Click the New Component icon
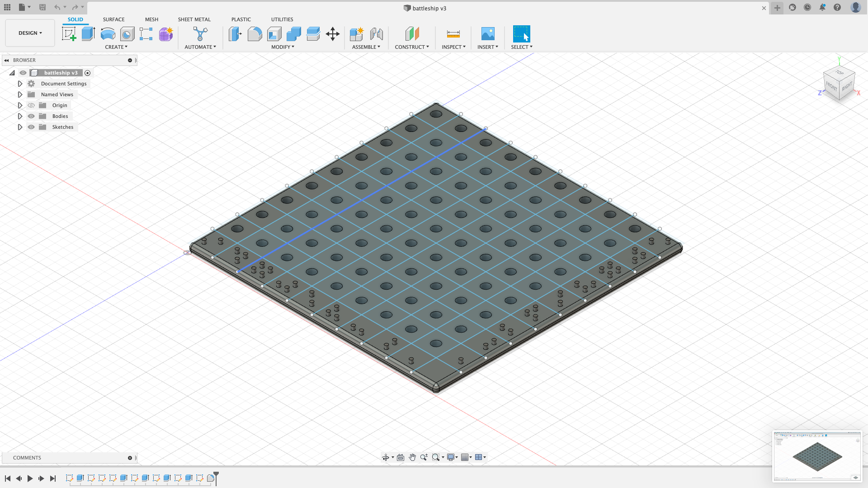The width and height of the screenshot is (868, 488). [x=357, y=34]
